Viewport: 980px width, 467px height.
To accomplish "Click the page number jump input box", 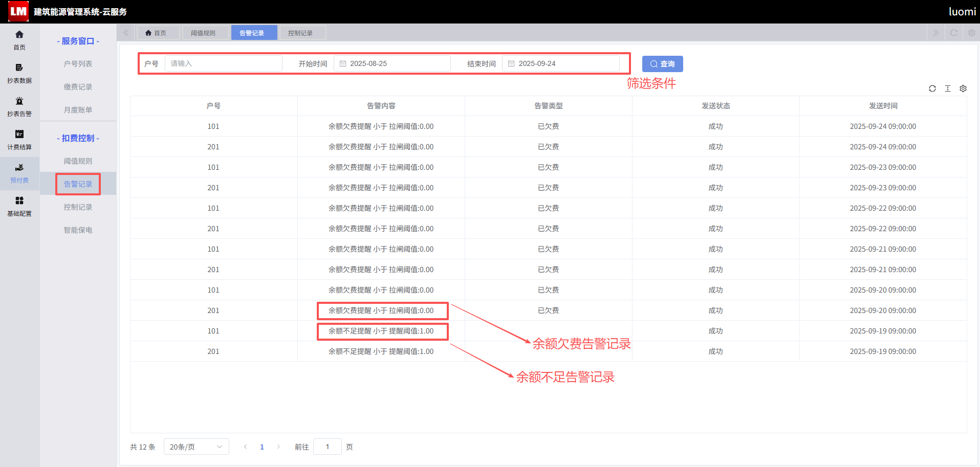I will click(x=328, y=447).
